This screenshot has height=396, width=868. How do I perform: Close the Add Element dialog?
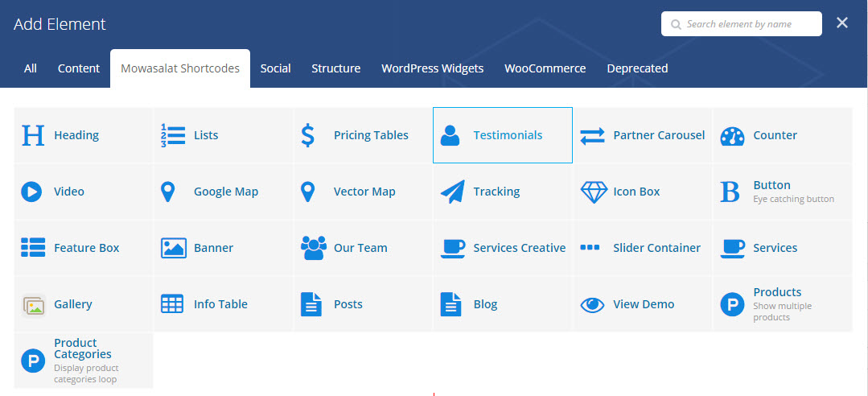[842, 23]
